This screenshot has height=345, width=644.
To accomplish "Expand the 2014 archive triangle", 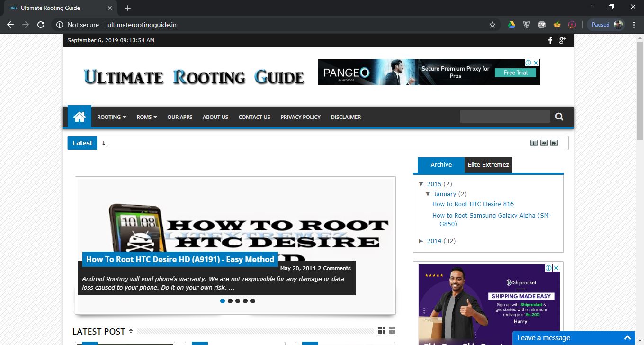I will (421, 241).
